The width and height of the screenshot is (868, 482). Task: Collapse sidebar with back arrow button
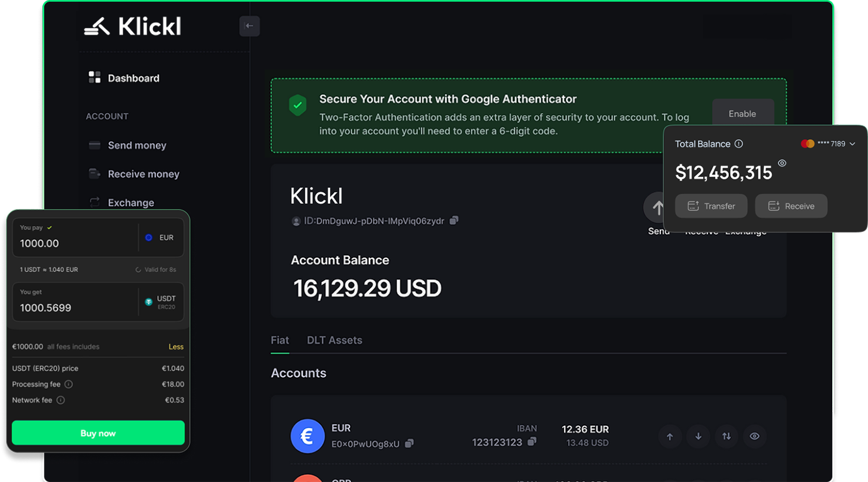pos(249,26)
